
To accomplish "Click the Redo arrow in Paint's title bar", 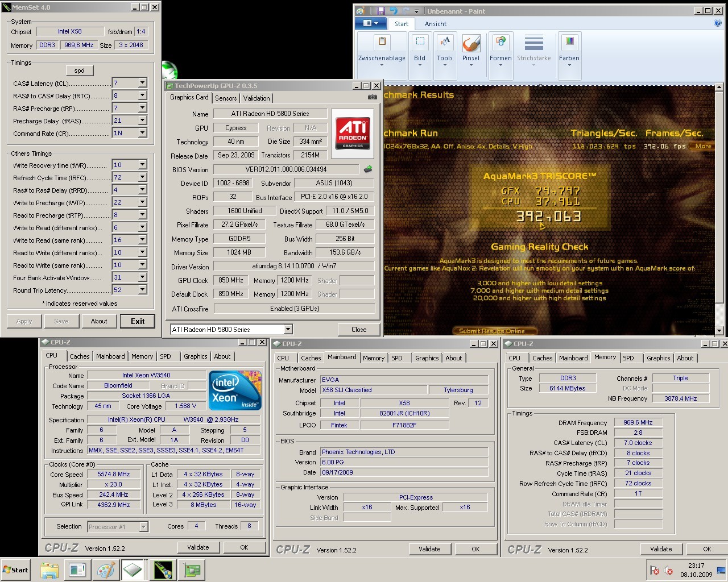I will point(406,11).
